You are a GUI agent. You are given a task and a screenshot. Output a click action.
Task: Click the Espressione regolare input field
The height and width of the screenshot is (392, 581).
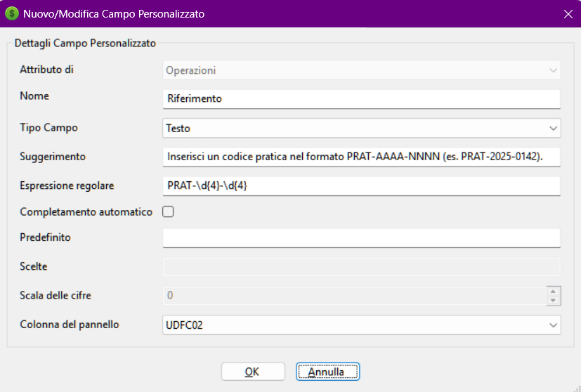[x=361, y=185]
